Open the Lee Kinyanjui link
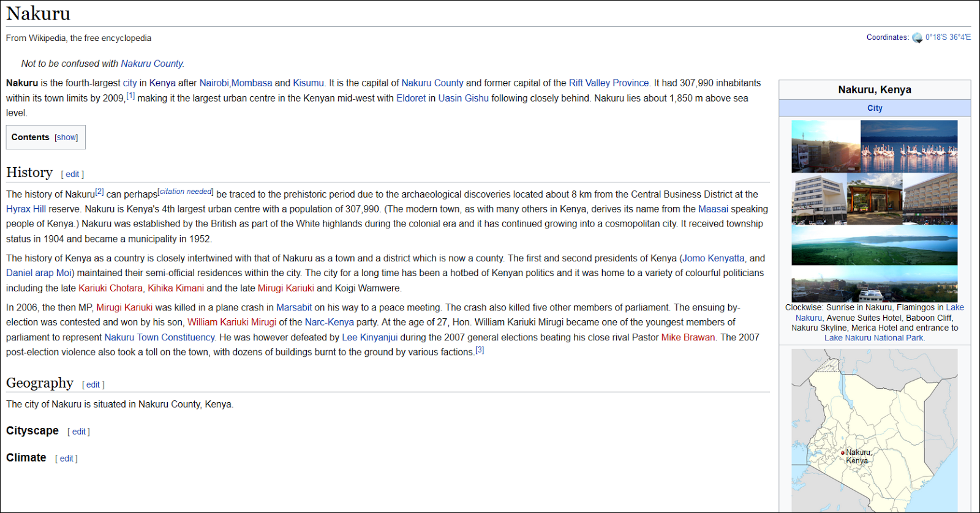This screenshot has height=513, width=980. pyautogui.click(x=370, y=338)
